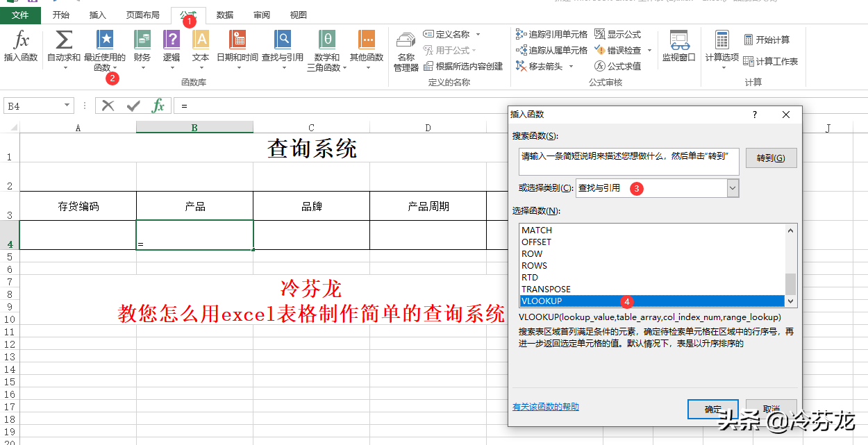
Task: Select column C header
Action: pyautogui.click(x=311, y=127)
